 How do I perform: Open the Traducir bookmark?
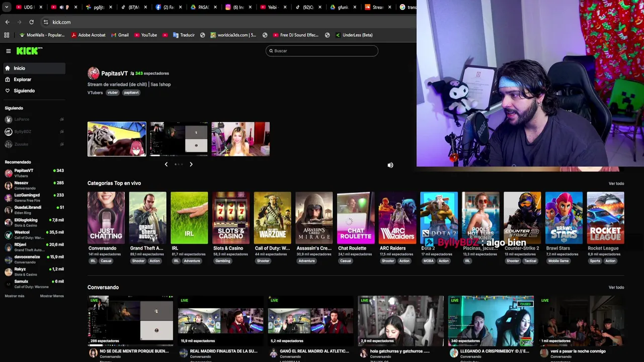tap(184, 35)
